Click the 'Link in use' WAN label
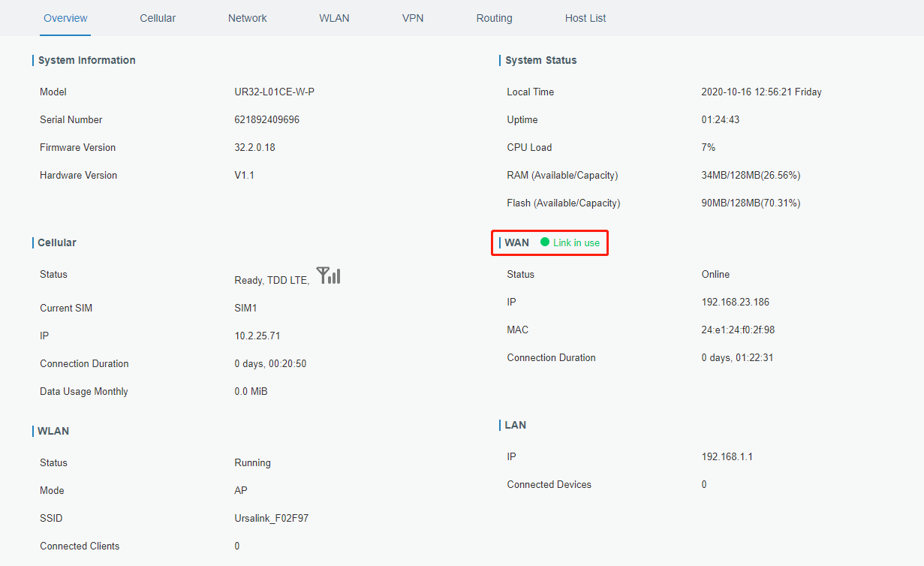This screenshot has height=566, width=924. click(576, 242)
